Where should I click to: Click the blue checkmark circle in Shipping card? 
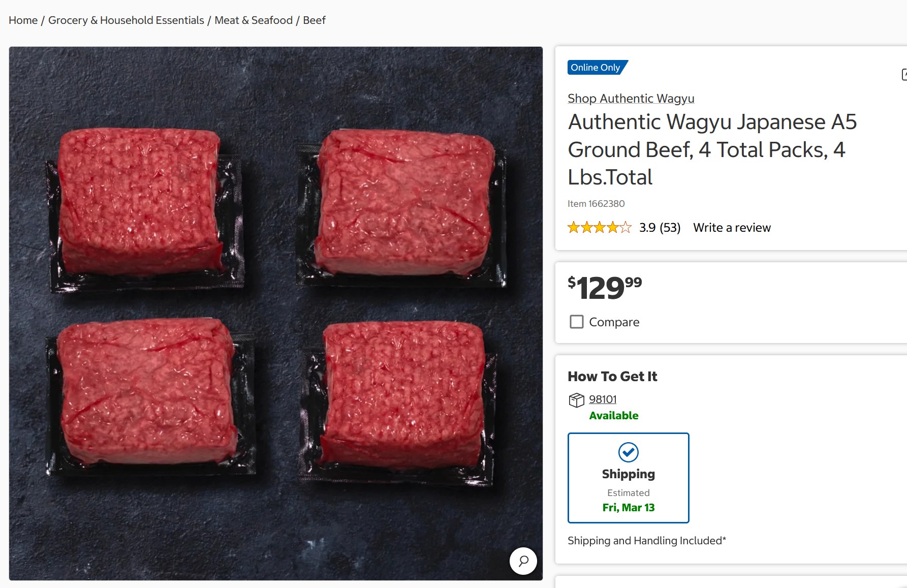tap(628, 452)
